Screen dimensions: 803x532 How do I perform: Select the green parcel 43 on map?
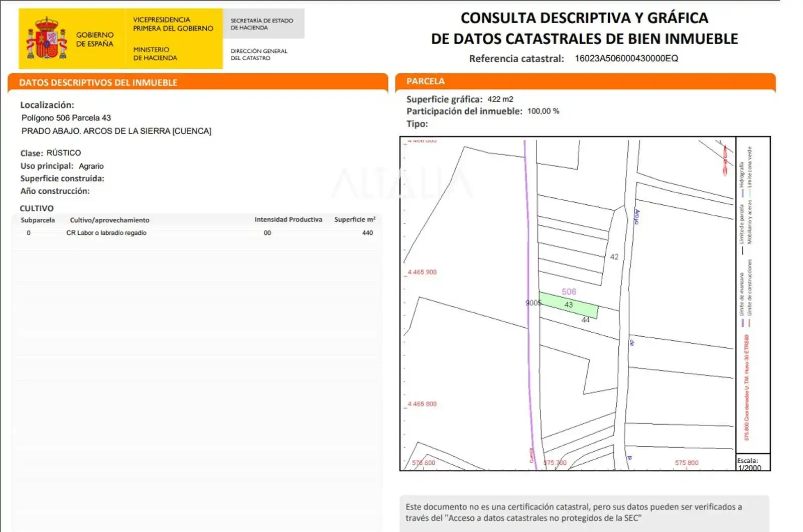(x=569, y=305)
